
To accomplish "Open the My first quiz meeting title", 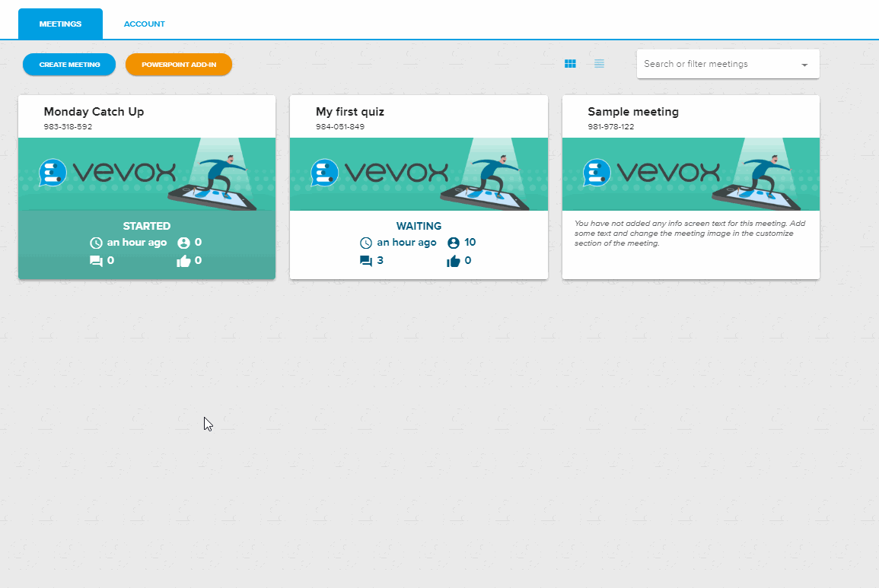I will coord(350,112).
